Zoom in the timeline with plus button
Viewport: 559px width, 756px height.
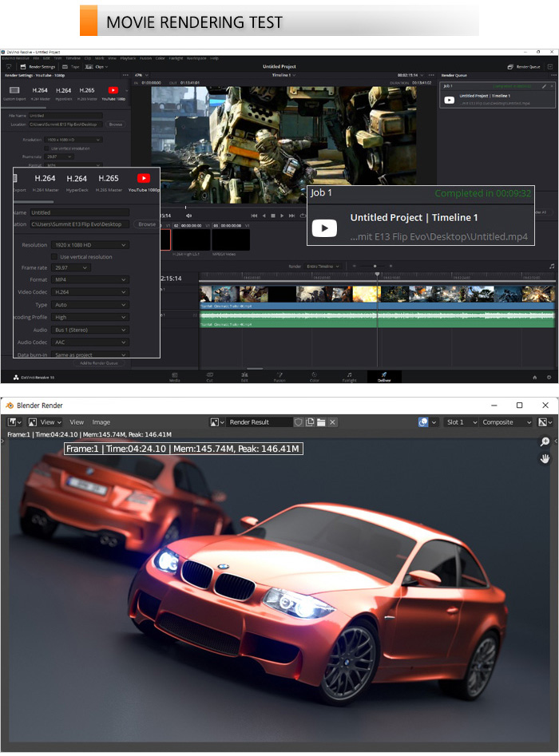391,266
